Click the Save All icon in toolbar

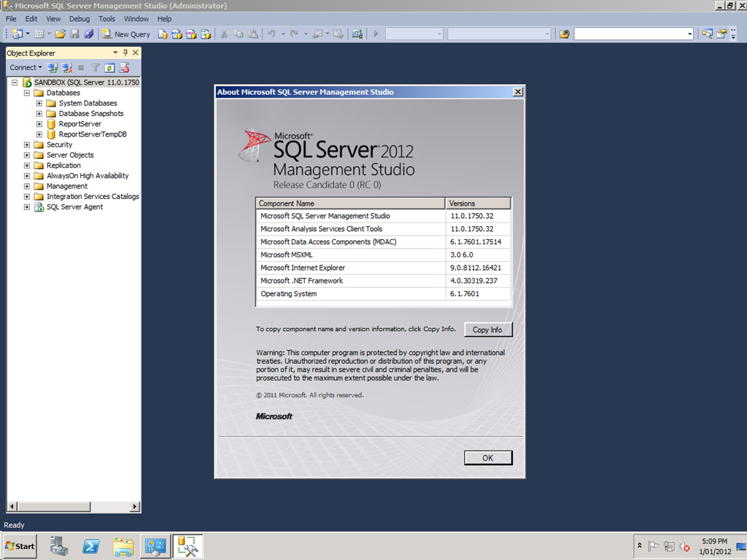click(88, 34)
